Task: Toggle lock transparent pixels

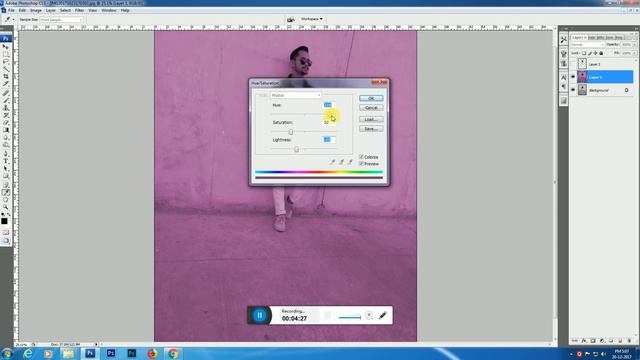Action: pos(584,53)
